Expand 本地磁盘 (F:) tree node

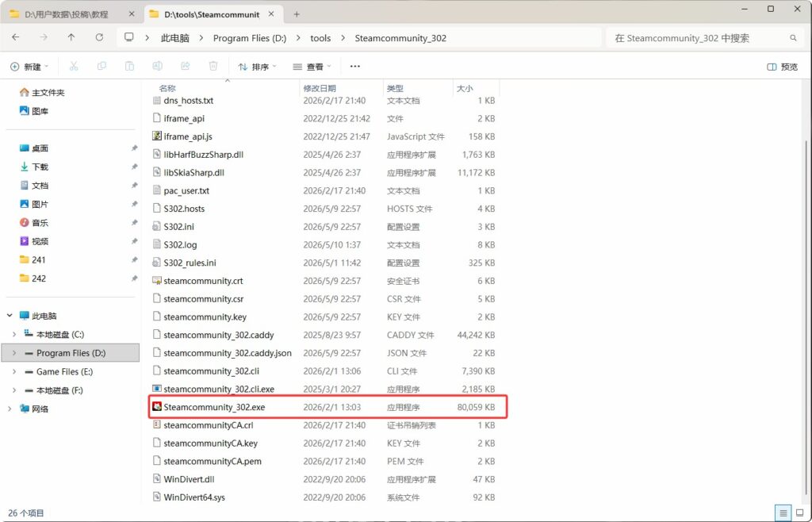click(x=14, y=390)
